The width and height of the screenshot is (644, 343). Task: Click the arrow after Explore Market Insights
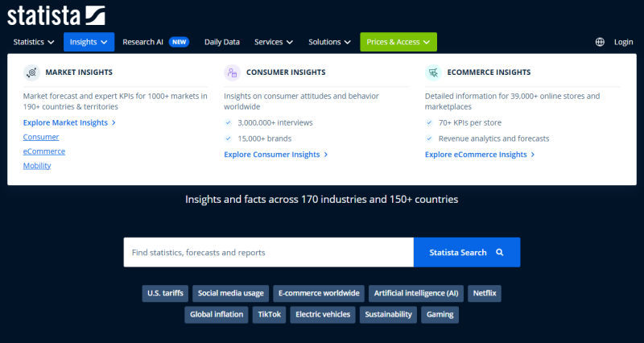114,123
